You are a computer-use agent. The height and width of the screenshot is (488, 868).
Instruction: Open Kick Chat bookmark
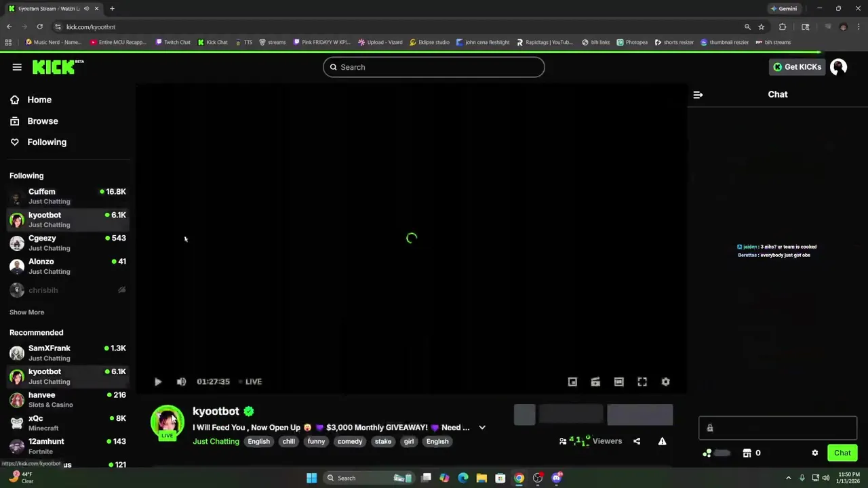(213, 42)
